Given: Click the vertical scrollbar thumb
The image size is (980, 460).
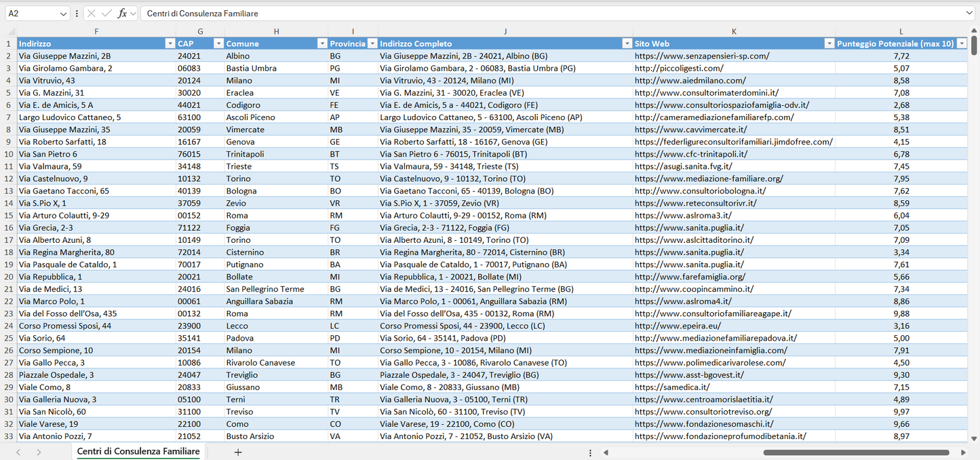Looking at the screenshot, I should [974, 45].
